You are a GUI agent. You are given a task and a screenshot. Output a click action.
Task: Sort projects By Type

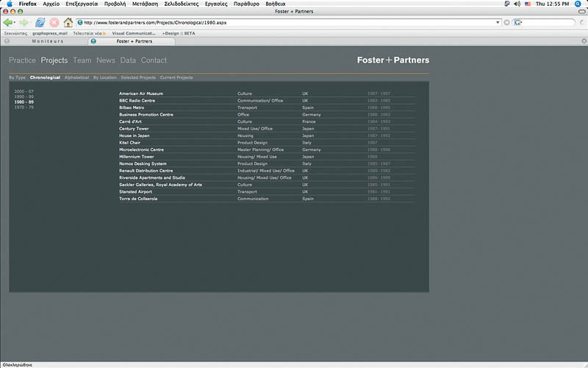click(17, 77)
